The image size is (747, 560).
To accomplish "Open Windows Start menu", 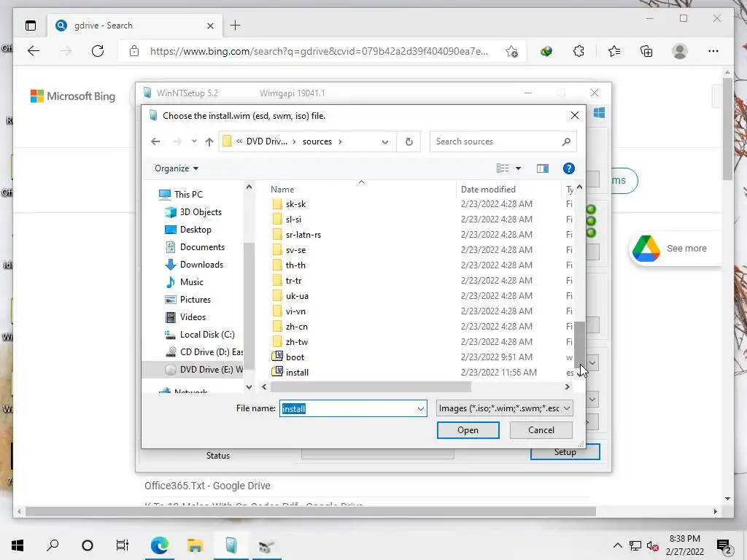I will tap(18, 545).
